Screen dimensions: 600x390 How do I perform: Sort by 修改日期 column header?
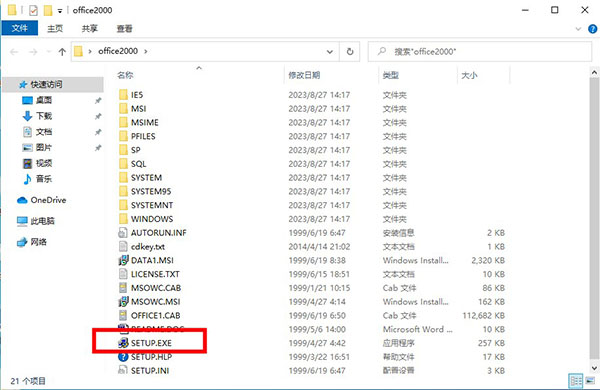pyautogui.click(x=304, y=75)
